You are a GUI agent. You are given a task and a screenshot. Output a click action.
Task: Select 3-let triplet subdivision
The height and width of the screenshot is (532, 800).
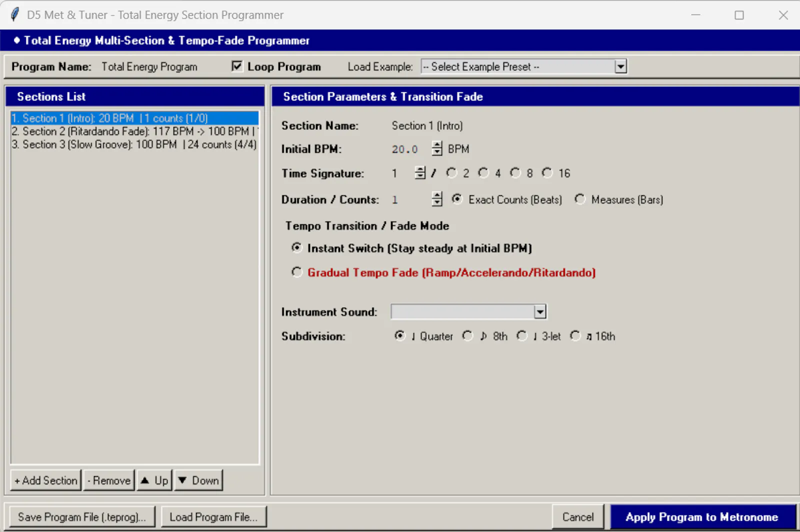(x=538, y=336)
